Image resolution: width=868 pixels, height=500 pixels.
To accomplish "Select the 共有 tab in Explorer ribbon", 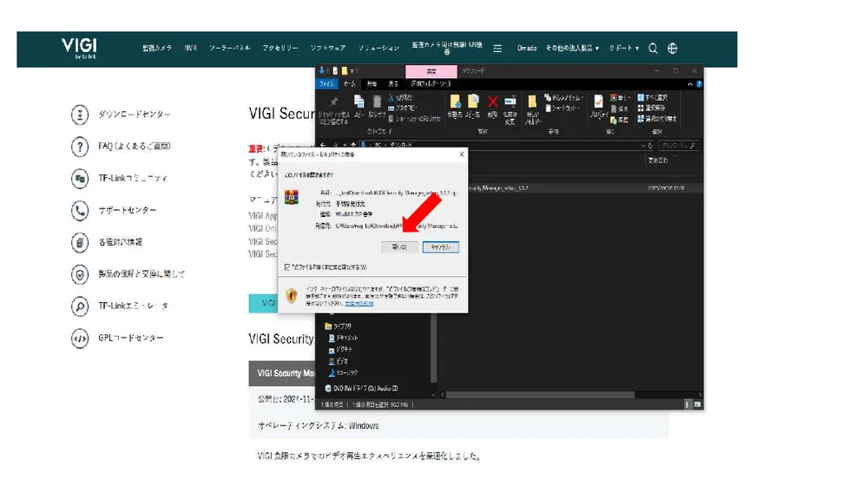I will 372,84.
